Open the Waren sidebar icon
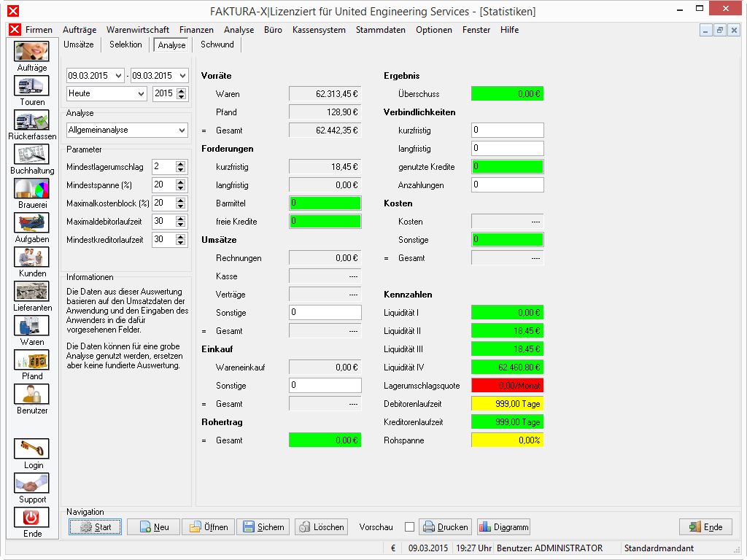Viewport: 747px width, 560px height. pos(31,326)
